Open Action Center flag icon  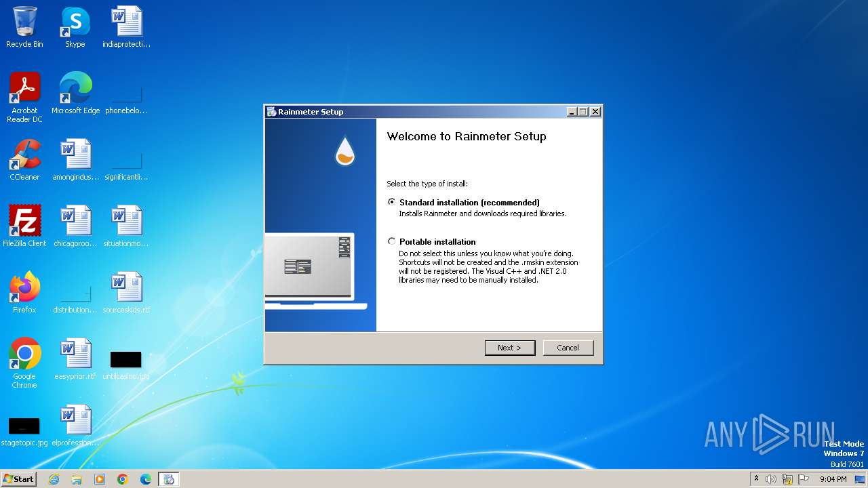click(804, 479)
